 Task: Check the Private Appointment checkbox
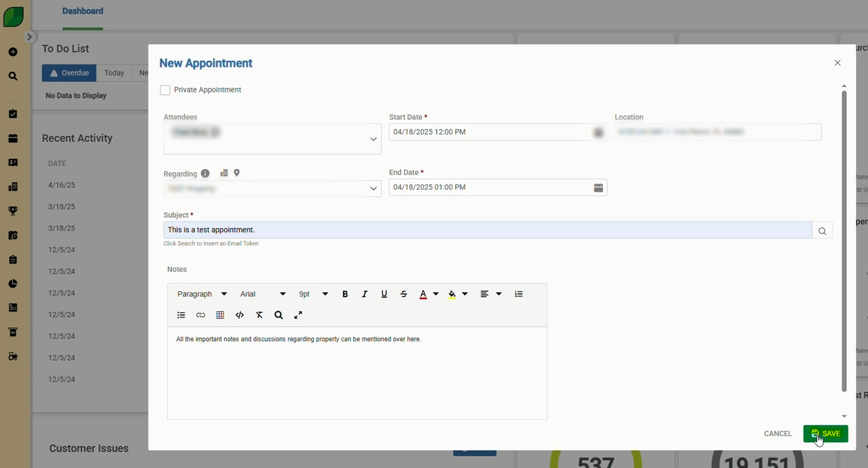165,90
